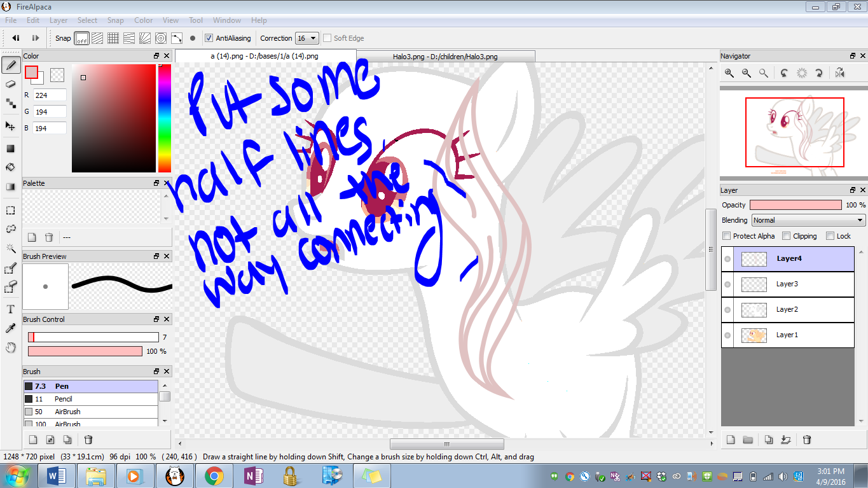Open the Layer menu
868x488 pixels.
pyautogui.click(x=59, y=20)
